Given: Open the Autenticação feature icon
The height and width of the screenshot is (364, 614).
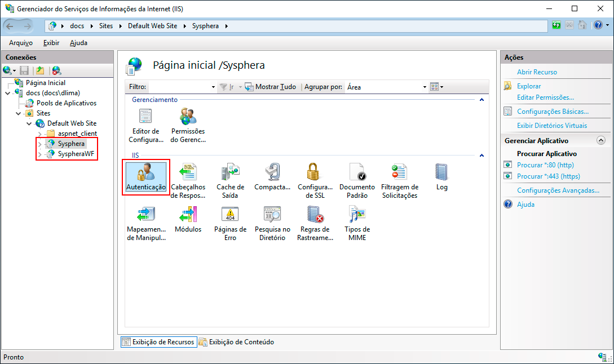Looking at the screenshot, I should click(x=146, y=172).
